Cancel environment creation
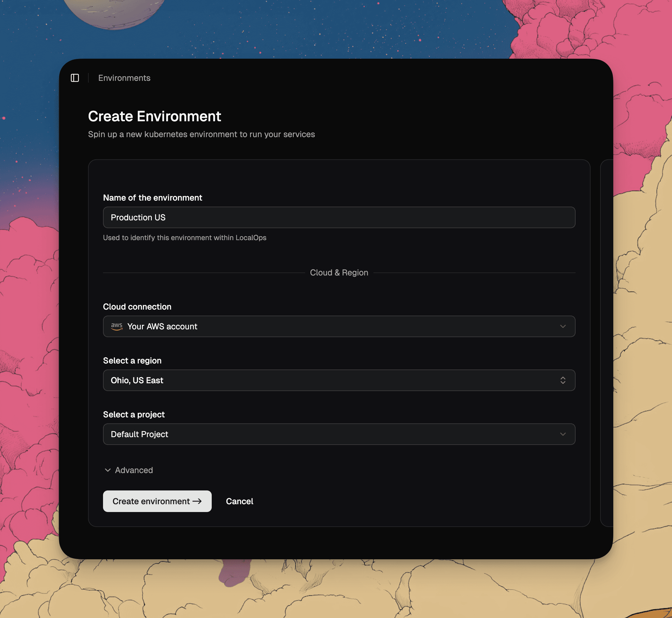The width and height of the screenshot is (672, 618). click(240, 501)
